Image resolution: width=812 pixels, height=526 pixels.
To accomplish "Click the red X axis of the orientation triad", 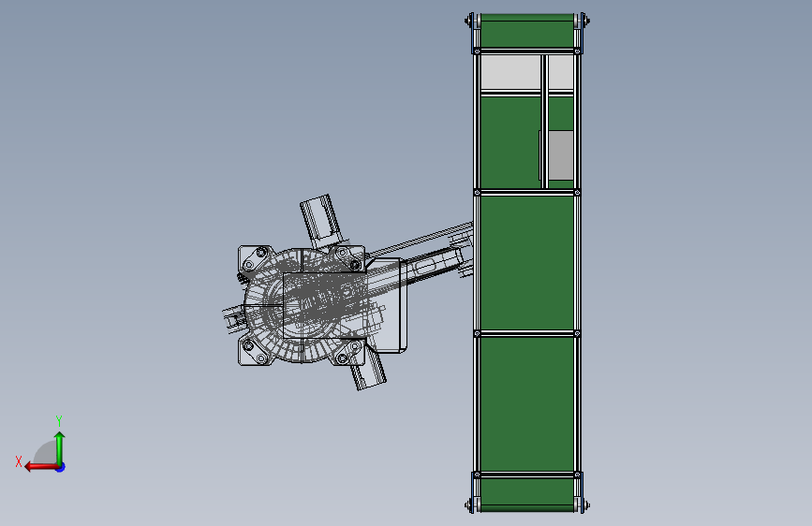I will (41, 467).
